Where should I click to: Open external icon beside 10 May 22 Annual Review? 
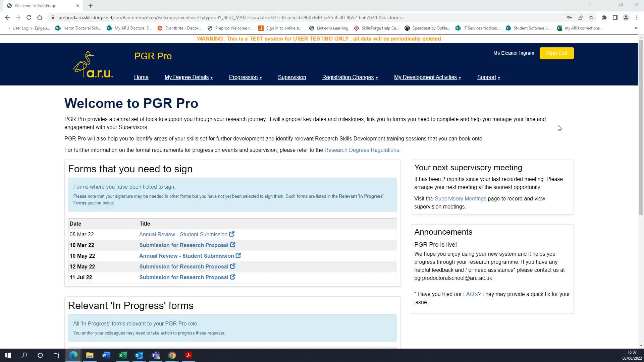[238, 255]
